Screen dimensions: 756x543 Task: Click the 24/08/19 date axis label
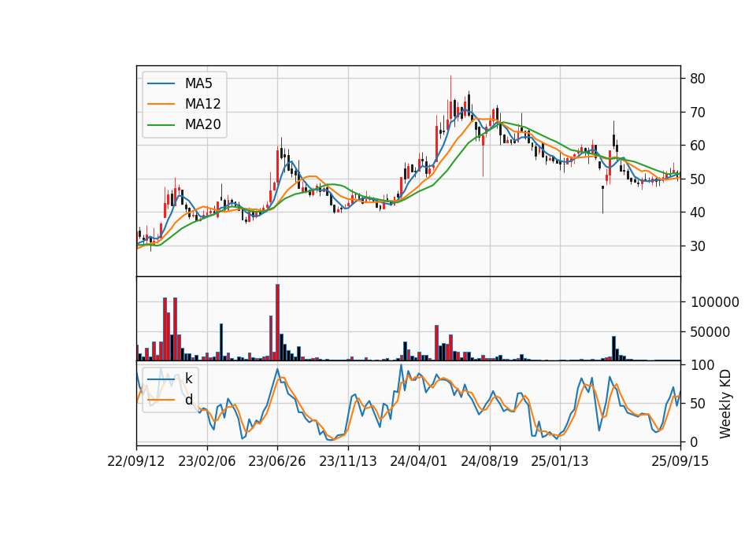click(489, 461)
